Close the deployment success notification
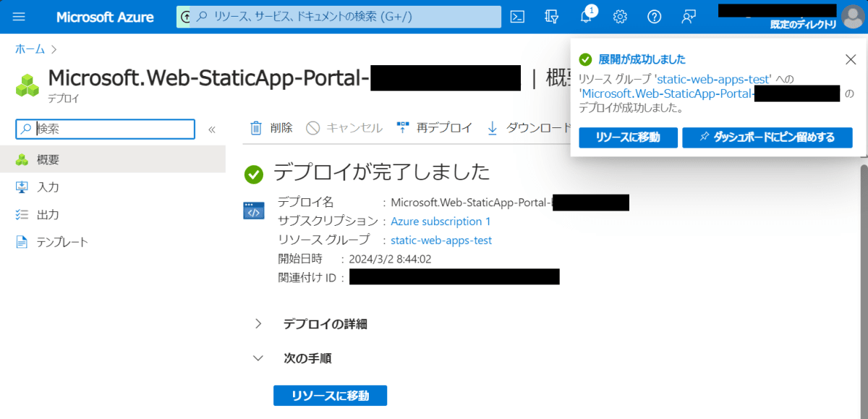Screen dimensions: 868x419 pos(851,59)
